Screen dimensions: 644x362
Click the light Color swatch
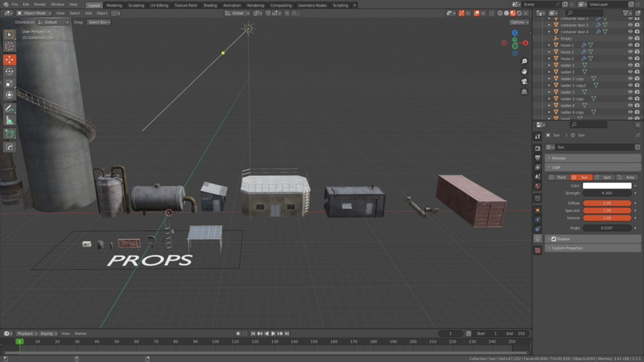pos(607,186)
